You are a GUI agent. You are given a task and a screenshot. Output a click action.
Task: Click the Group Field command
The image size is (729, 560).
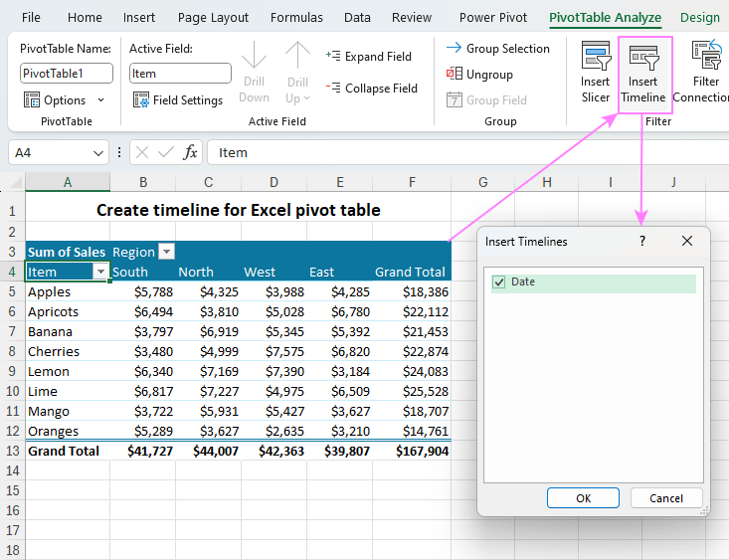(486, 100)
